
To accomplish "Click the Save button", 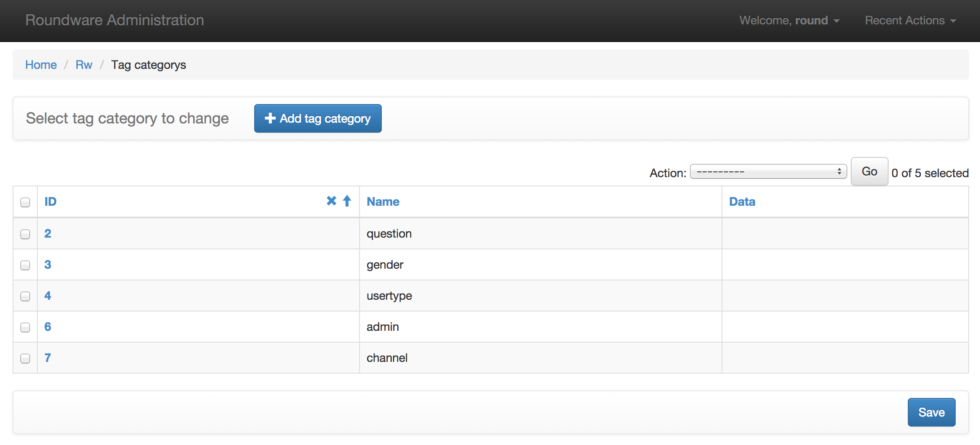I will [x=931, y=412].
